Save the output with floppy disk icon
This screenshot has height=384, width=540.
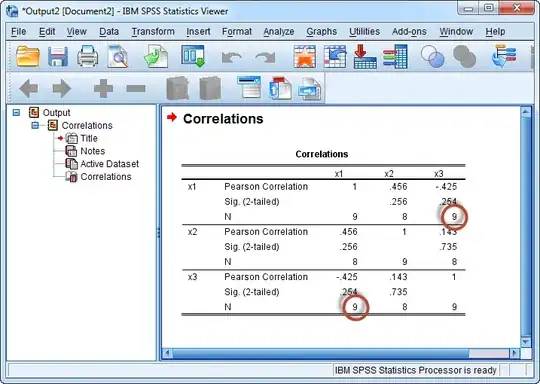[58, 56]
